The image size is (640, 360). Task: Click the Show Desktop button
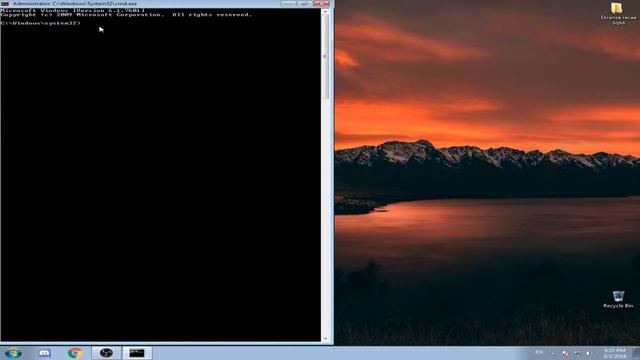tap(636, 353)
